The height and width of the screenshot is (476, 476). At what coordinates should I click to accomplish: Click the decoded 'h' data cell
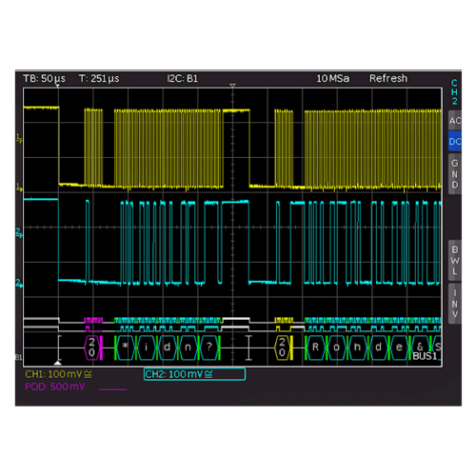click(x=357, y=347)
